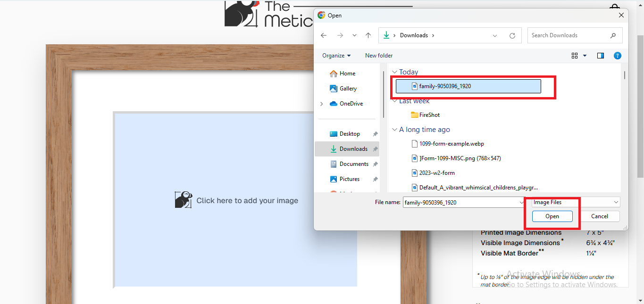
Task: Click New folder in toolbar
Action: 379,56
